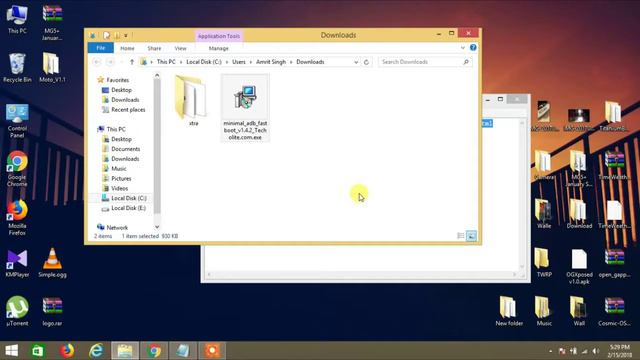Open Control Panel desktop shortcut

[17, 121]
